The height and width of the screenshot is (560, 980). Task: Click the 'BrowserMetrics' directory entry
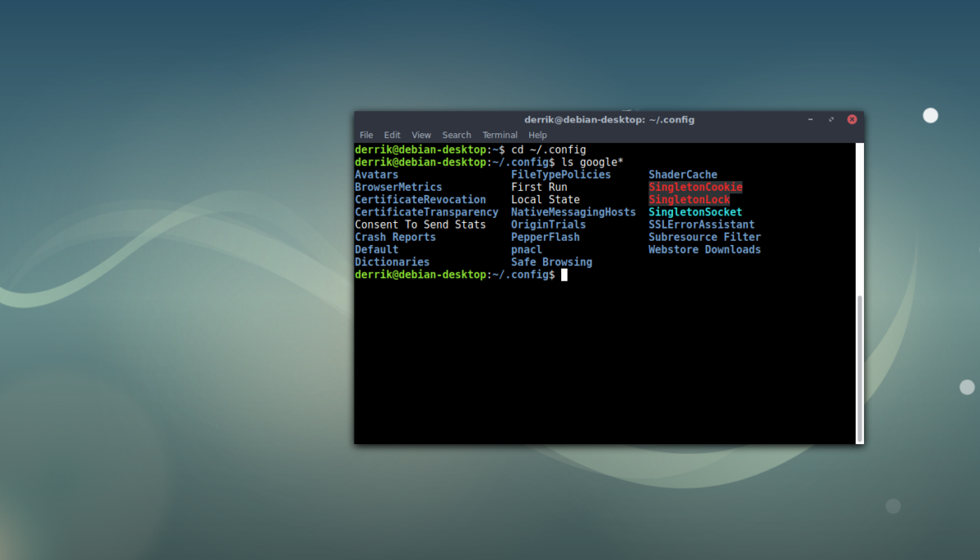pyautogui.click(x=399, y=187)
